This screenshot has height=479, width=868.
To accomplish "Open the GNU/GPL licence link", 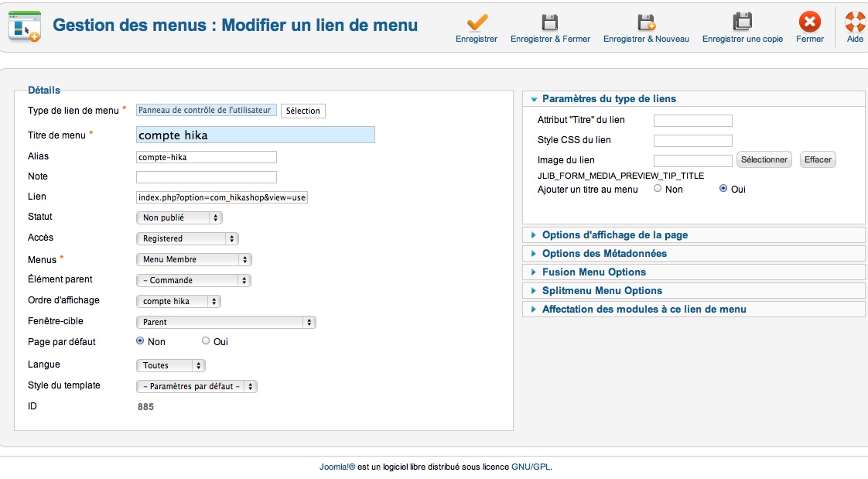I will click(x=531, y=467).
